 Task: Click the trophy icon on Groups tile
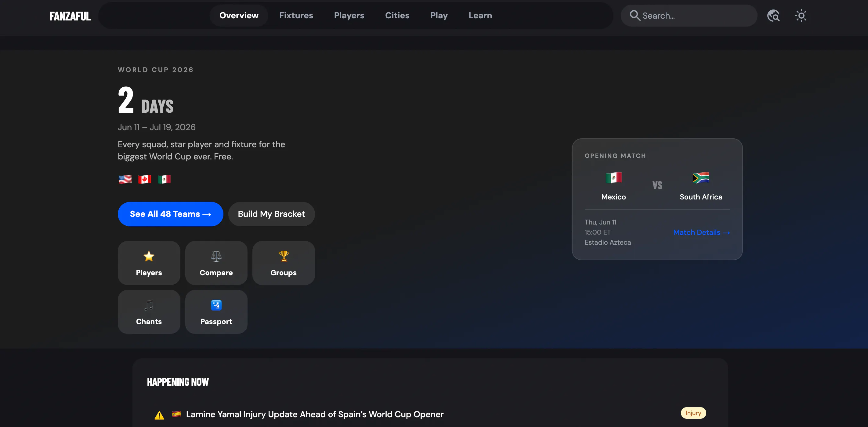point(284,256)
